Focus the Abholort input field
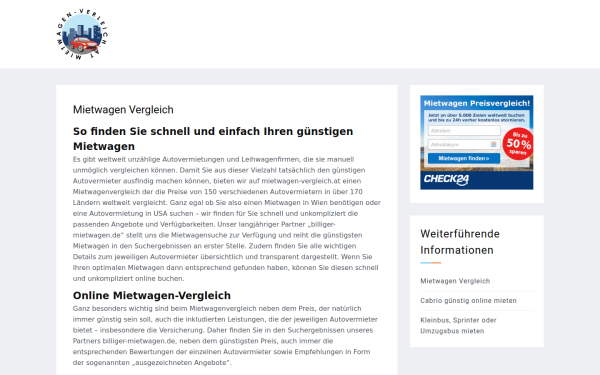Viewport: 600px width, 375px height. [464, 130]
